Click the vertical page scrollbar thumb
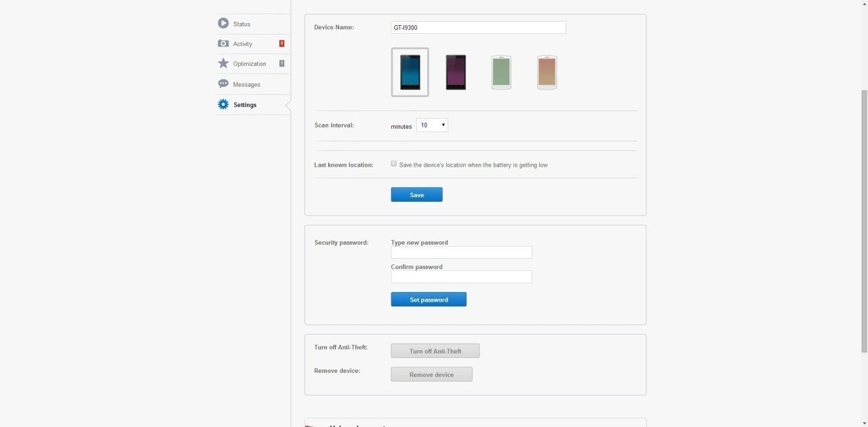868x427 pixels. coord(864,220)
